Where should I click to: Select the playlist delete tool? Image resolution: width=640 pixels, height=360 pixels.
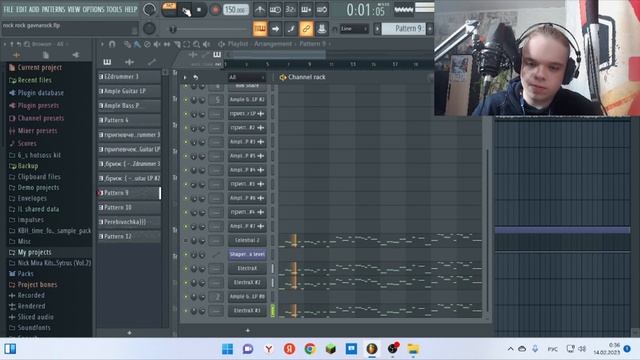tap(147, 44)
